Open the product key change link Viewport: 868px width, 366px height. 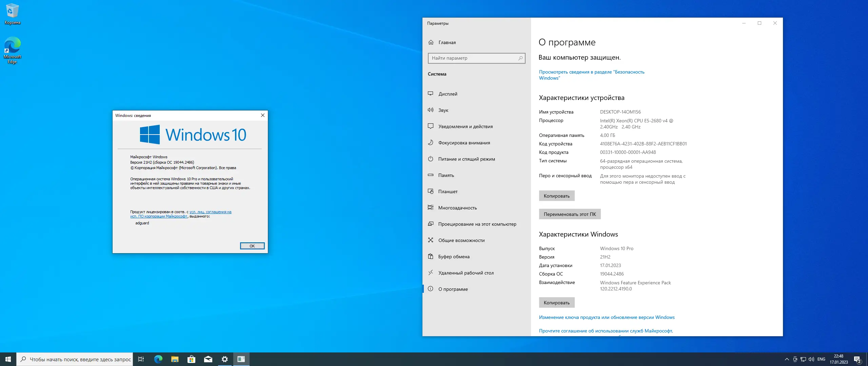click(x=607, y=317)
